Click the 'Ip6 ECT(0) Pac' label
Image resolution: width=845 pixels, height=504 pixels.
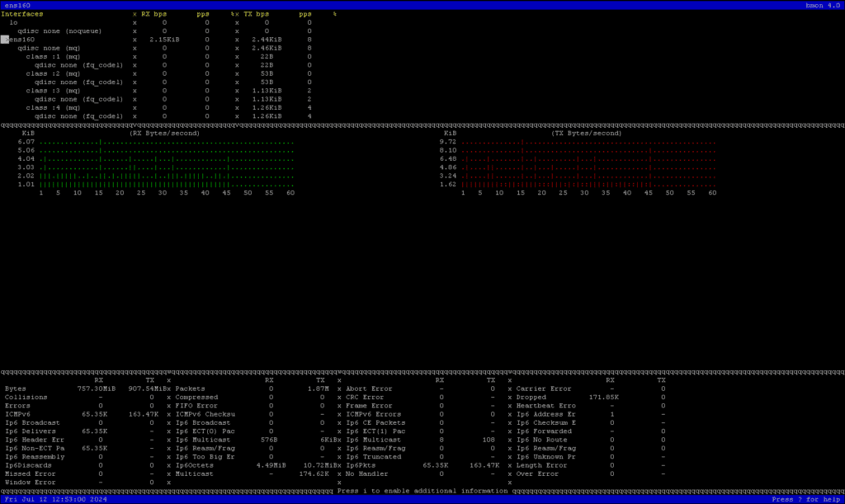click(205, 431)
